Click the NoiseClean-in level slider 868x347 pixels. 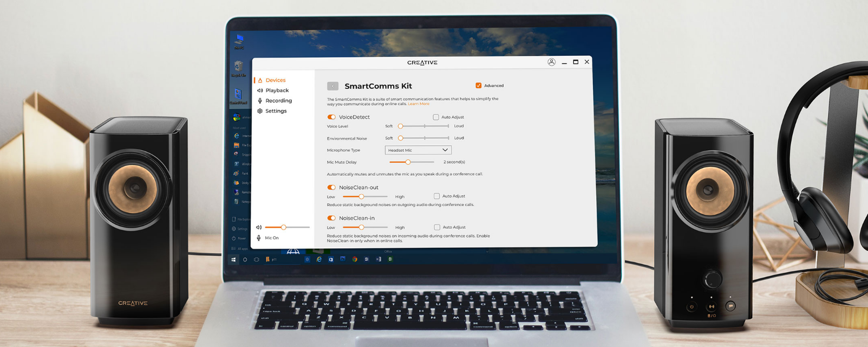tap(365, 227)
